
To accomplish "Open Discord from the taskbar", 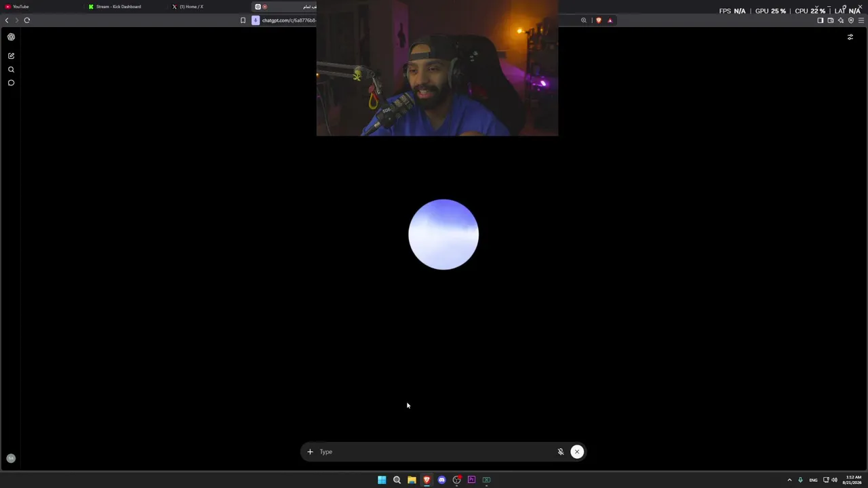I will tap(441, 480).
